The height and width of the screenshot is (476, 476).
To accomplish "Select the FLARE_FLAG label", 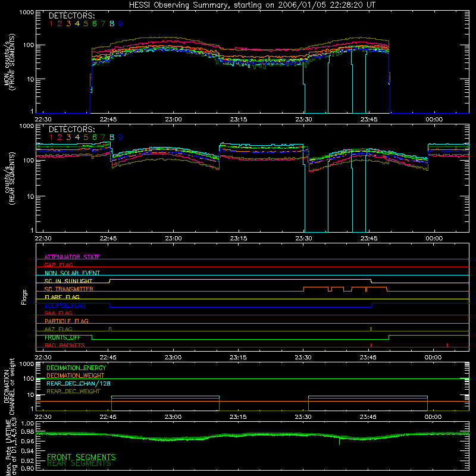I will (62, 297).
